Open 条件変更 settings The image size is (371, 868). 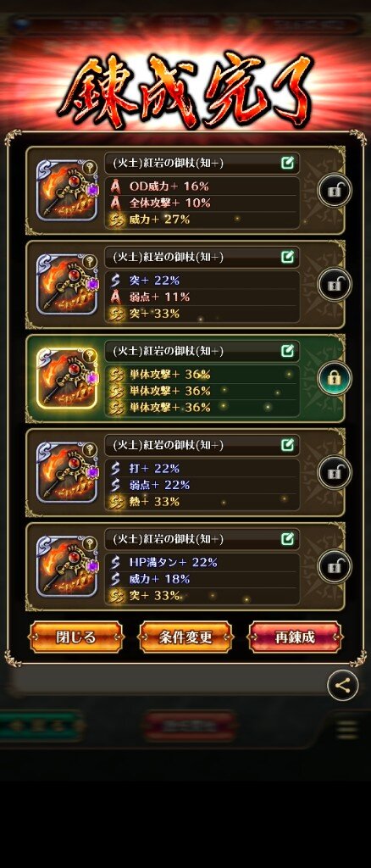(185, 637)
